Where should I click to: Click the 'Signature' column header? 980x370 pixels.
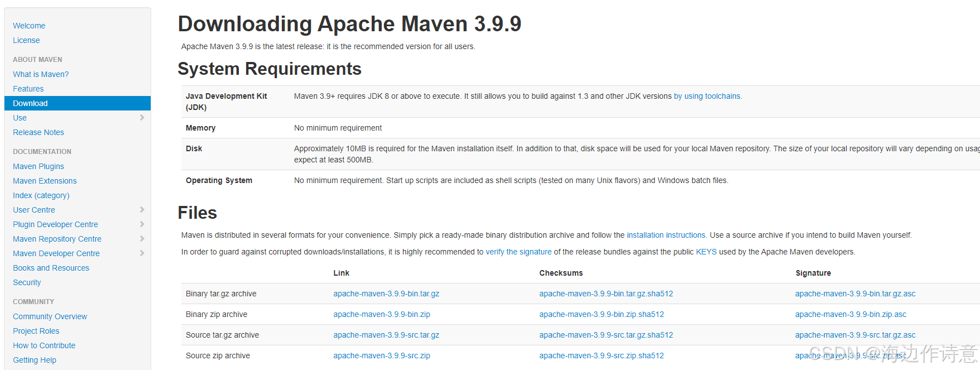click(813, 273)
